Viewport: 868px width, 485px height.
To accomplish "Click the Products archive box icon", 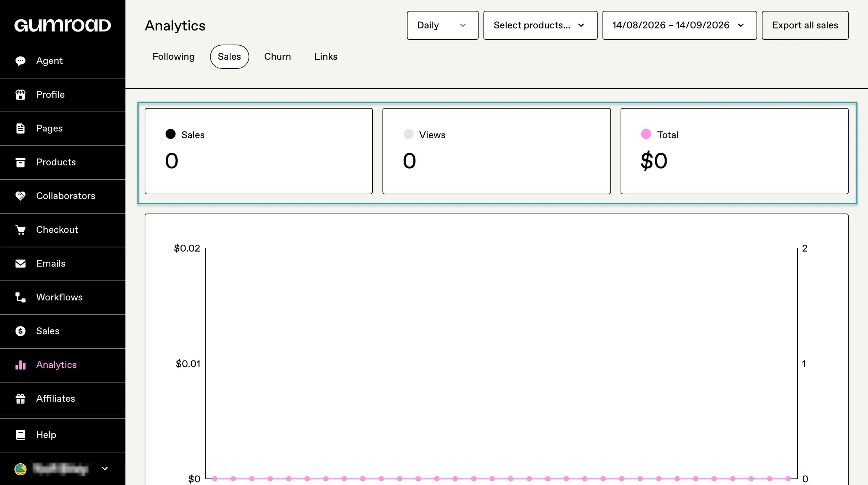I will click(21, 162).
